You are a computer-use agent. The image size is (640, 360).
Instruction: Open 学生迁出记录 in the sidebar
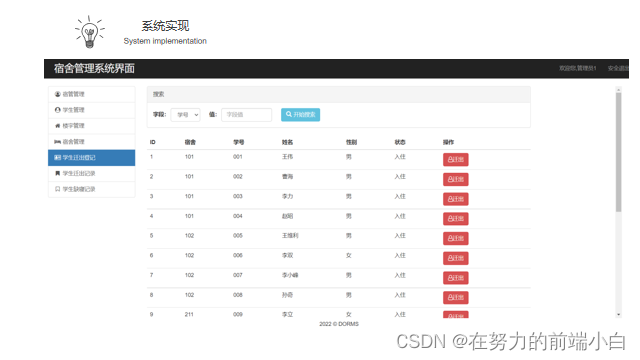pos(91,173)
